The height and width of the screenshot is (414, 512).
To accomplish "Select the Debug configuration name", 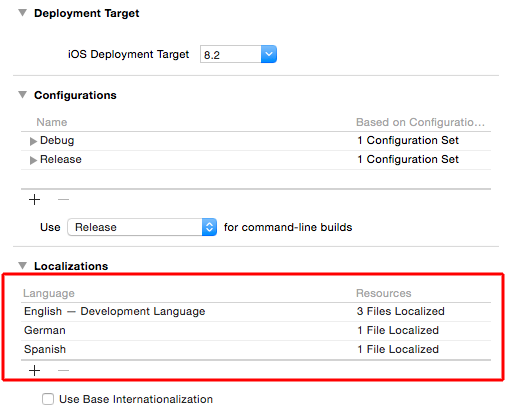I will tap(57, 140).
